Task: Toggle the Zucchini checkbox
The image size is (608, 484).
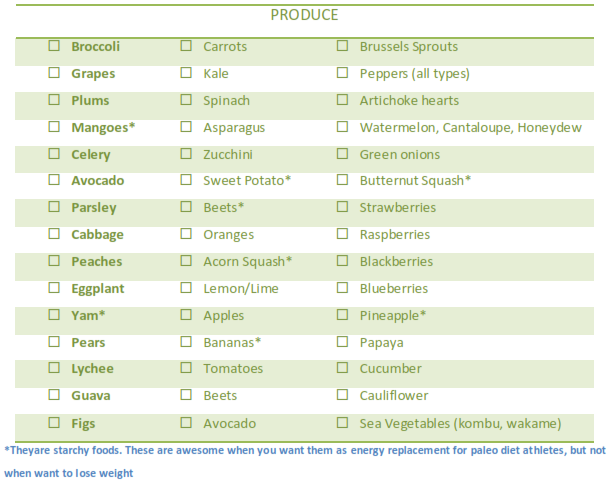Action: [x=186, y=155]
